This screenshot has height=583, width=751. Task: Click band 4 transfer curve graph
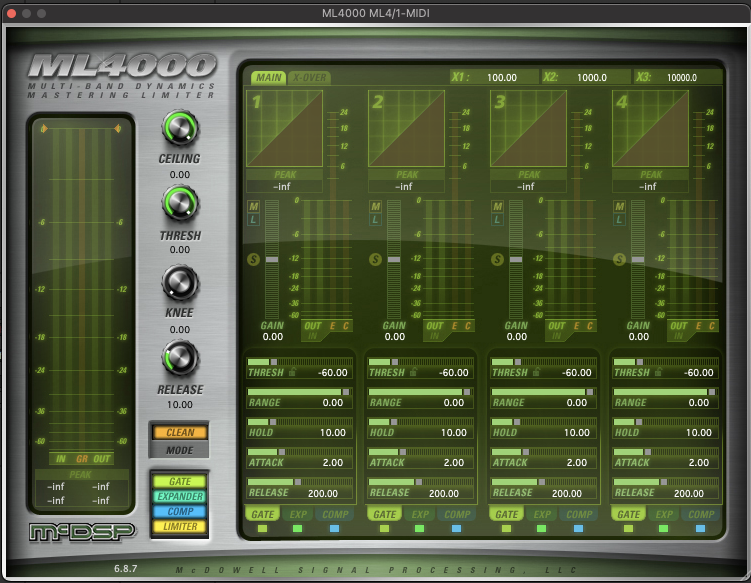pos(650,128)
